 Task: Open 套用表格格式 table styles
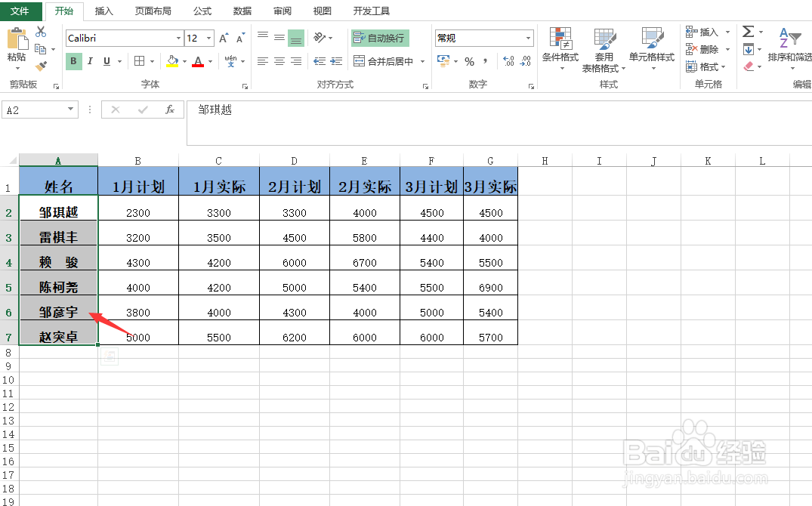click(x=604, y=49)
